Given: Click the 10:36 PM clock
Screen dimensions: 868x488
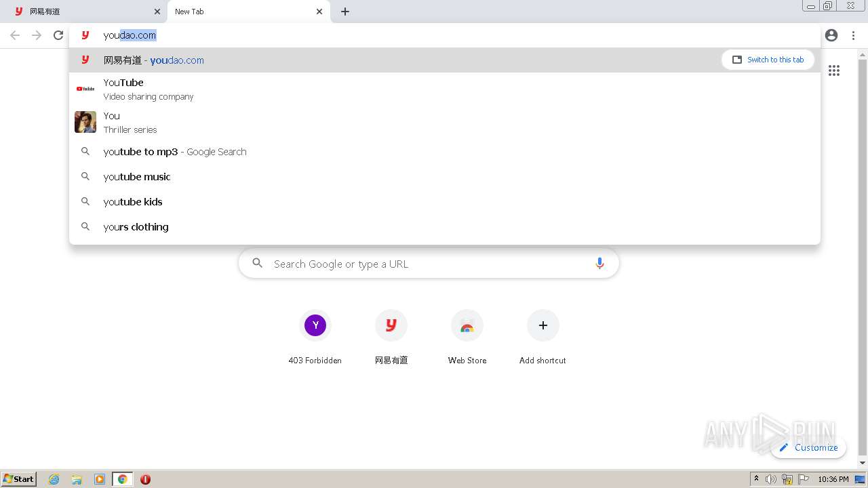Looking at the screenshot, I should pyautogui.click(x=833, y=479).
